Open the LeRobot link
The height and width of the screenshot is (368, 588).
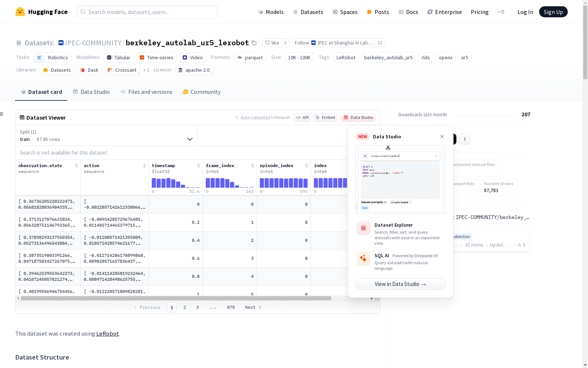pyautogui.click(x=107, y=333)
